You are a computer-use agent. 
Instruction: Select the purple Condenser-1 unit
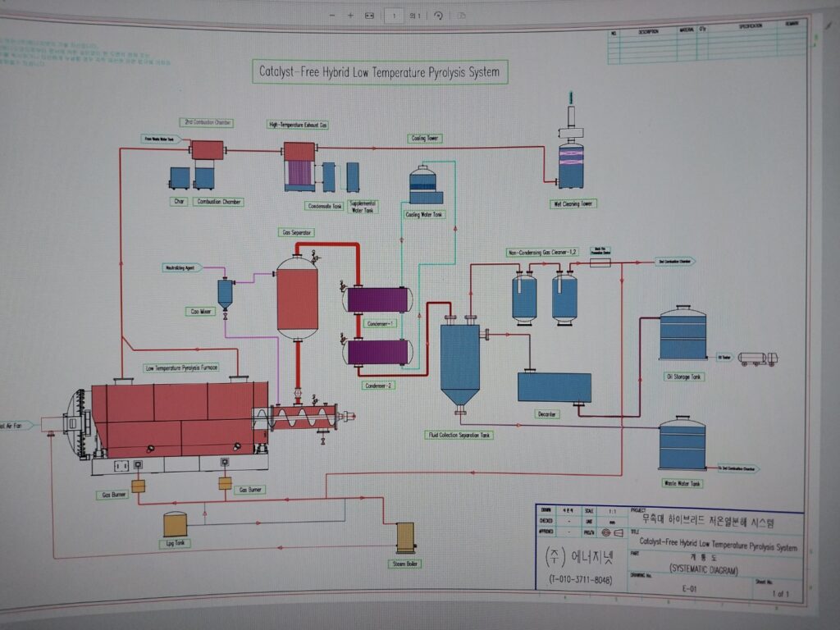pos(378,299)
